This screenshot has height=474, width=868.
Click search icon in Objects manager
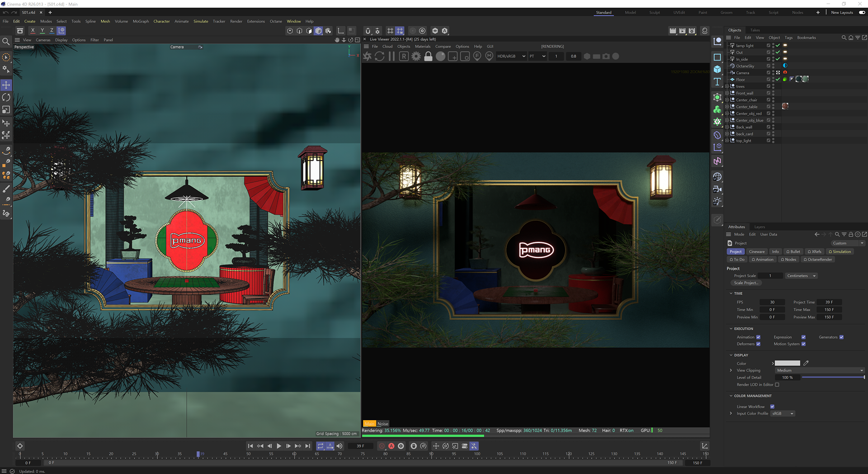pos(844,38)
